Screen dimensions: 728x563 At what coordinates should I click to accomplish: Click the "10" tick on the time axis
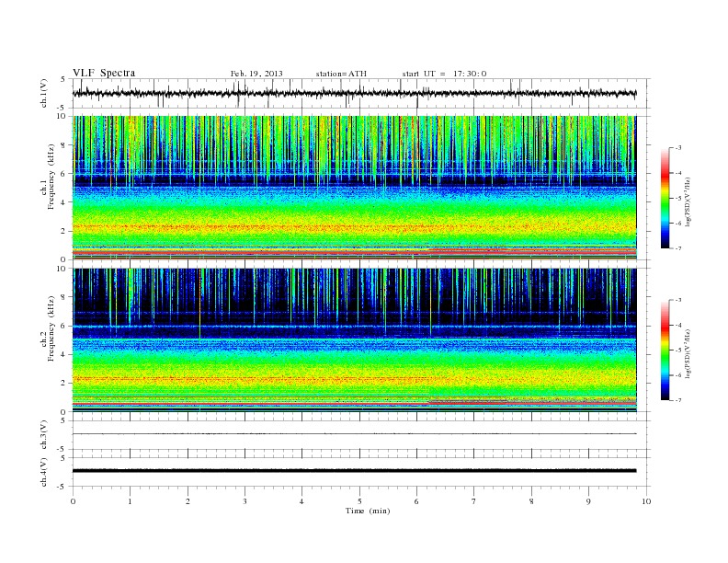[646, 501]
